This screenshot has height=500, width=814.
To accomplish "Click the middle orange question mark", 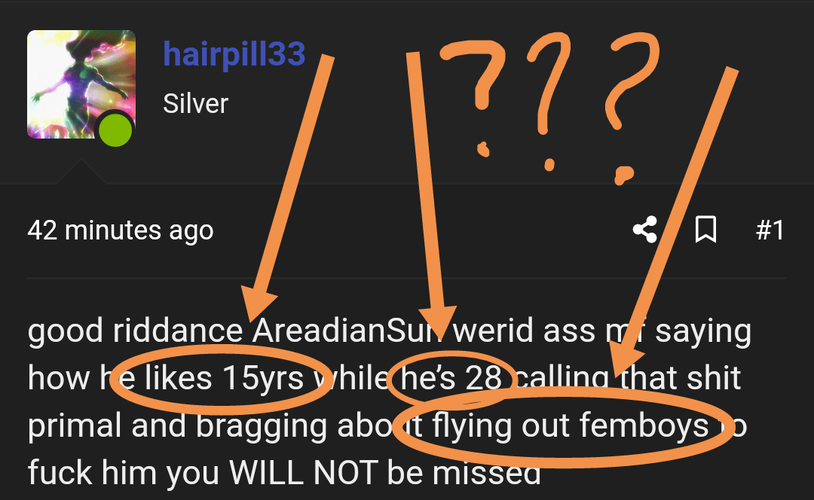I will (x=548, y=101).
